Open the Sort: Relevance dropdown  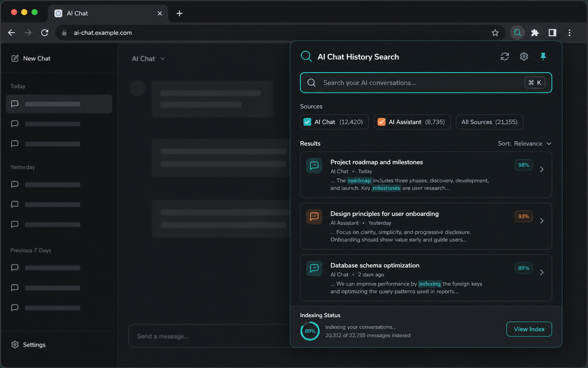click(x=525, y=144)
